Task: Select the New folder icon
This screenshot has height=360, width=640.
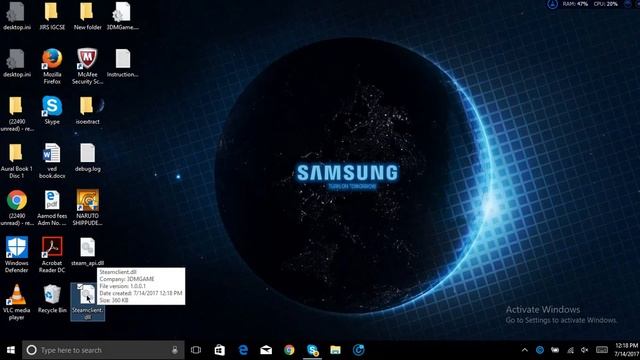Action: tap(87, 16)
